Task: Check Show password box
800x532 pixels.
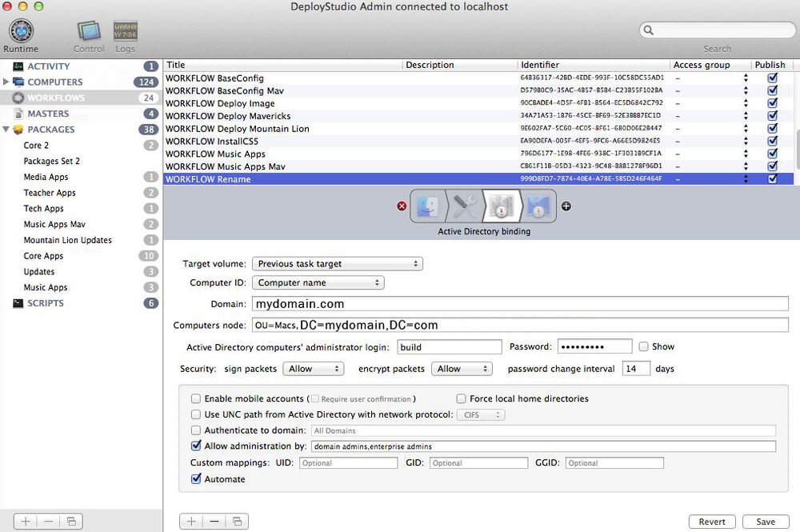Action: click(x=644, y=347)
